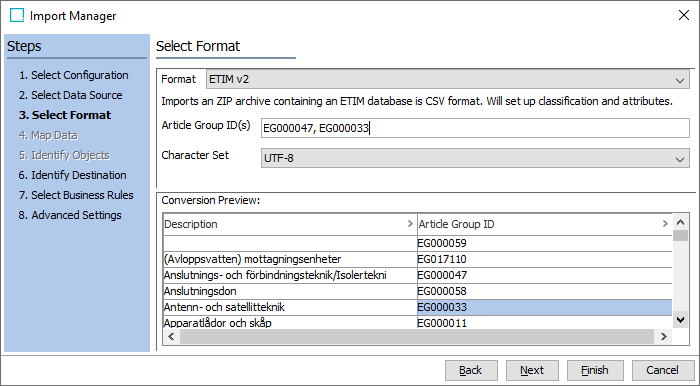This screenshot has width=700, height=386.
Task: Go to step 1 Select Configuration
Action: tap(74, 75)
